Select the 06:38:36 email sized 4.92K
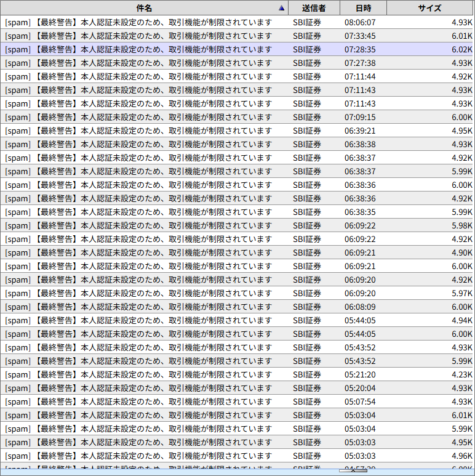This screenshot has width=475, height=476. coord(237,198)
